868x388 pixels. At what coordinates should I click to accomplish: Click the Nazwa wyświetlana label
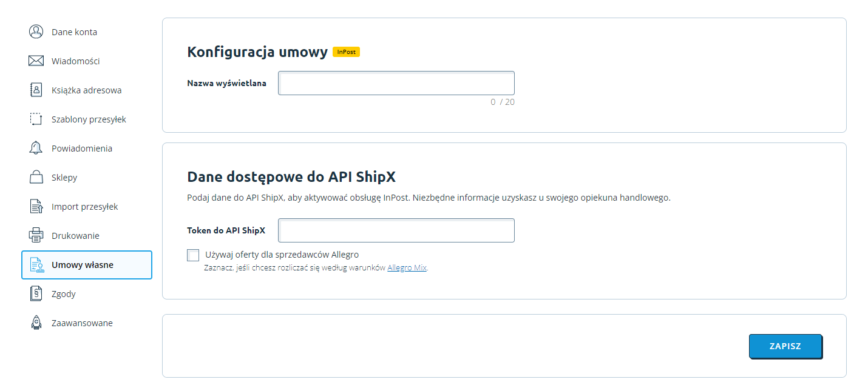pyautogui.click(x=226, y=83)
